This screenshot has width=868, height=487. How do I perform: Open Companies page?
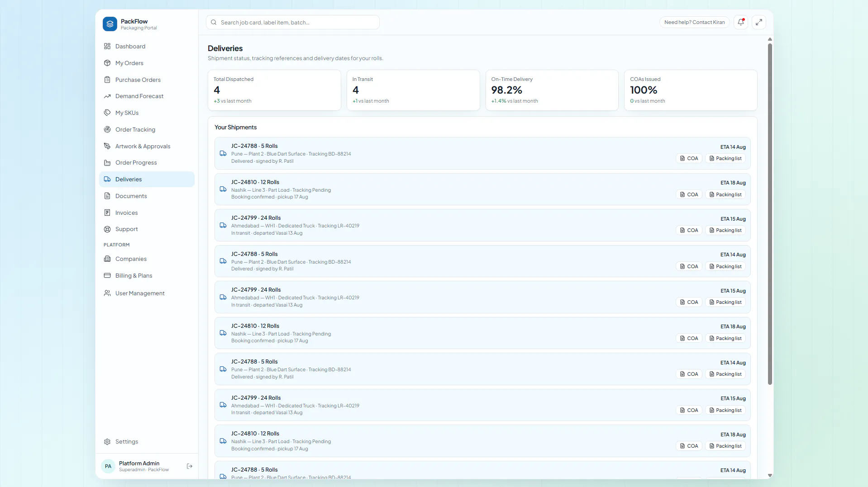point(147,259)
